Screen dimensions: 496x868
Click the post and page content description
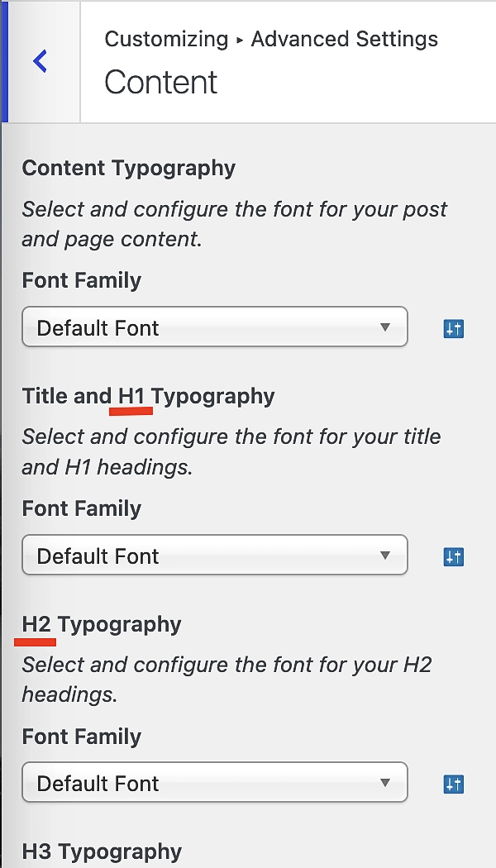click(x=235, y=224)
